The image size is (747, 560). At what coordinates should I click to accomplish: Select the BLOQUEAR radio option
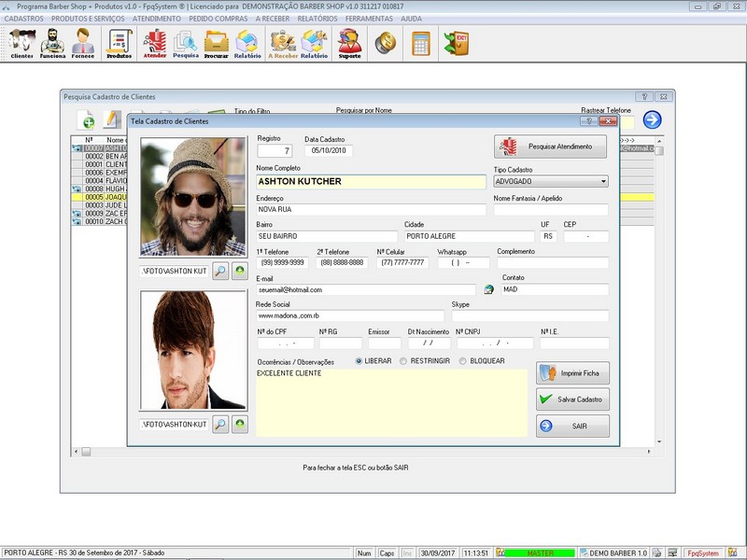pos(462,361)
